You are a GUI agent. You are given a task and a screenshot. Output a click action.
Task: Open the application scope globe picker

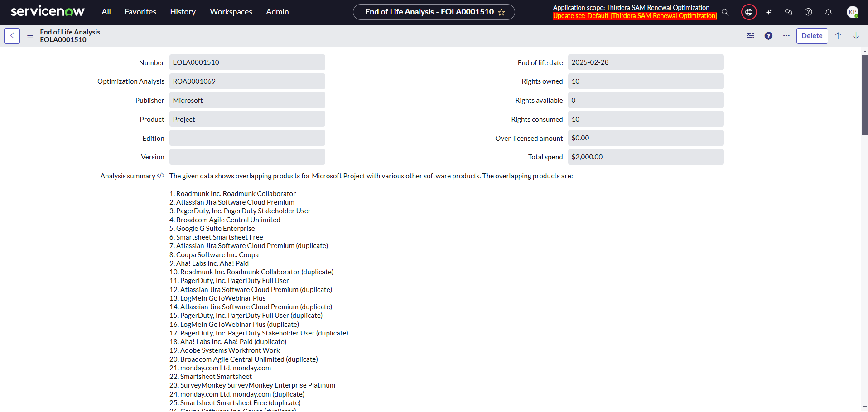pos(749,12)
